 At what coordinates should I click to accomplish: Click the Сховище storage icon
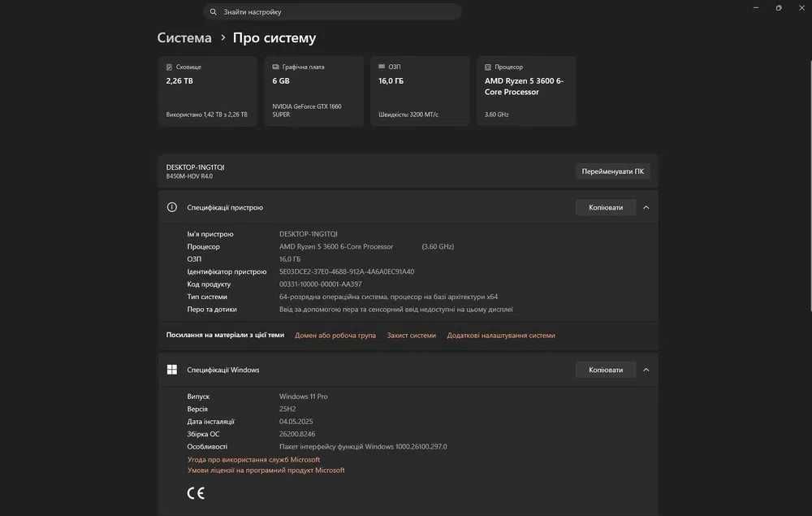(170, 67)
